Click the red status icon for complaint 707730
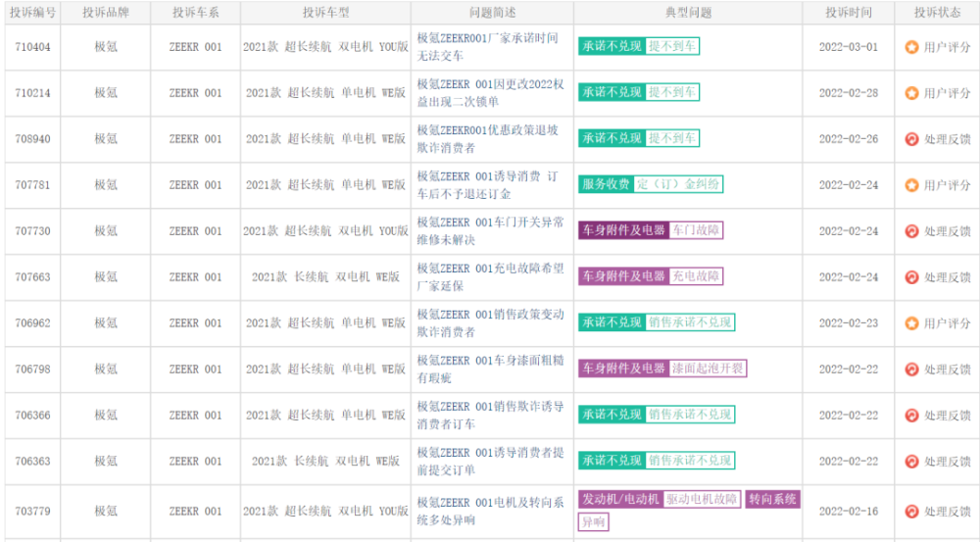This screenshot has width=980, height=542. coord(911,231)
